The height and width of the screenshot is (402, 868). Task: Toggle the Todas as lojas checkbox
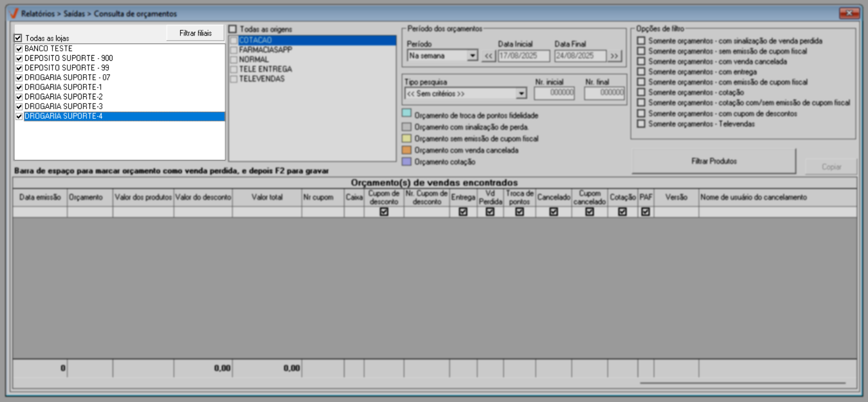coord(18,38)
